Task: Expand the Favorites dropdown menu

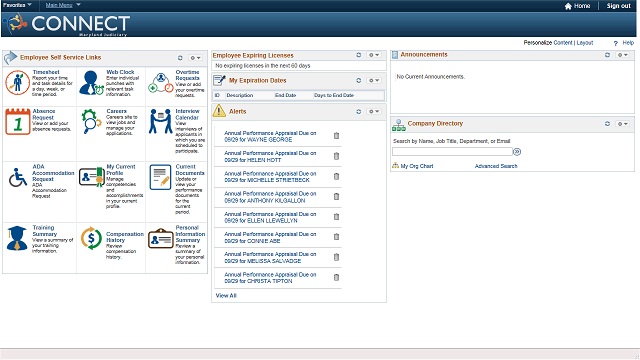Action: click(x=17, y=5)
